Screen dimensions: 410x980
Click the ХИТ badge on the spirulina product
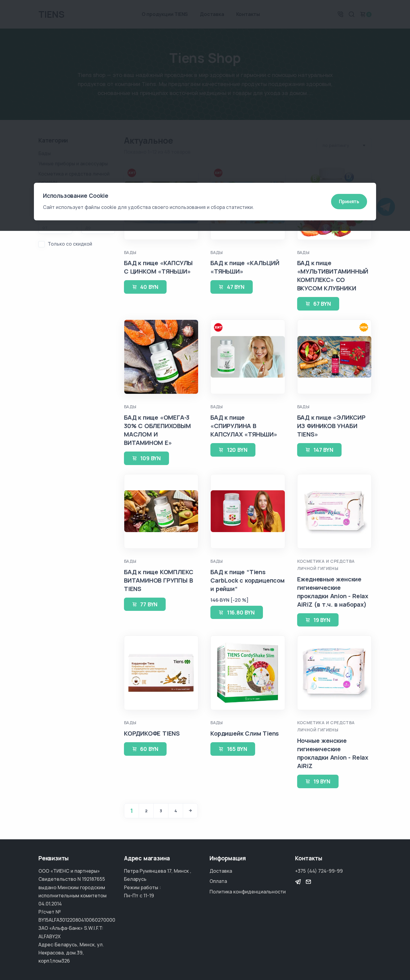pos(218,327)
